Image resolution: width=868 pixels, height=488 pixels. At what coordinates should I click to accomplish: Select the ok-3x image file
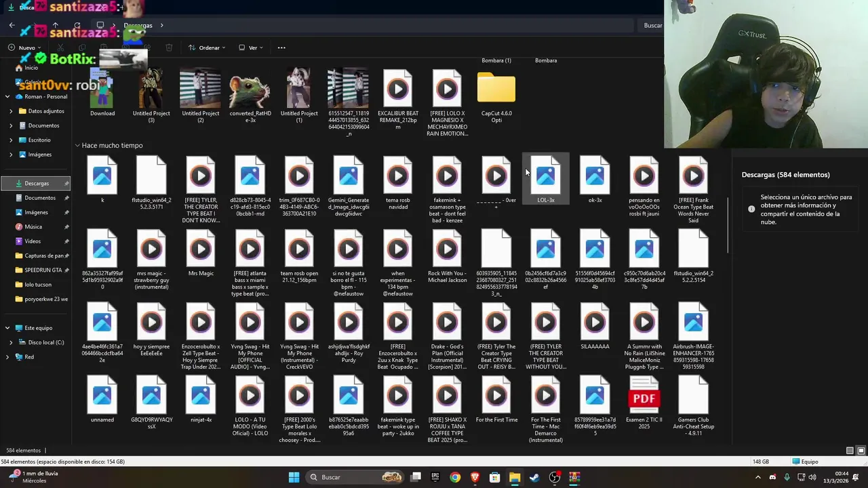tap(595, 179)
